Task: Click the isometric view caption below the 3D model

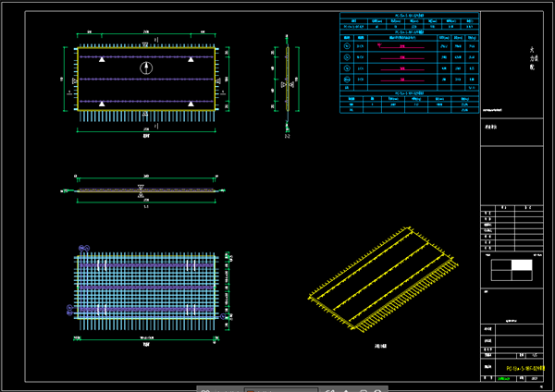Action: (380, 346)
